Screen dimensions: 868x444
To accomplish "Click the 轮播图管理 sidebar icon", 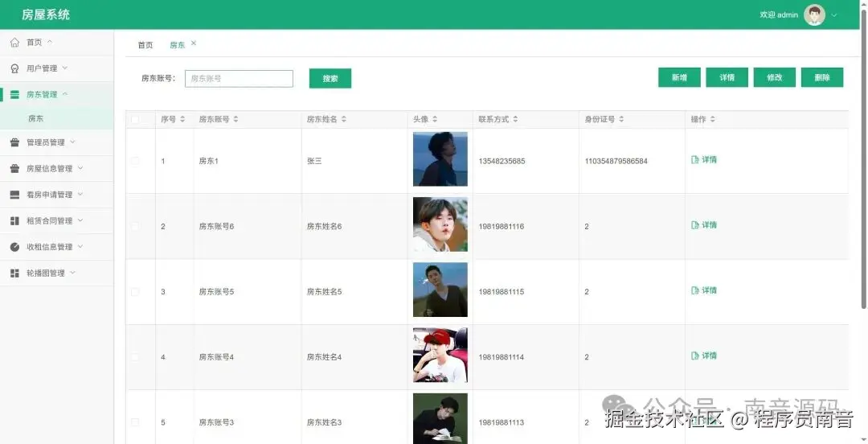I will (x=15, y=273).
